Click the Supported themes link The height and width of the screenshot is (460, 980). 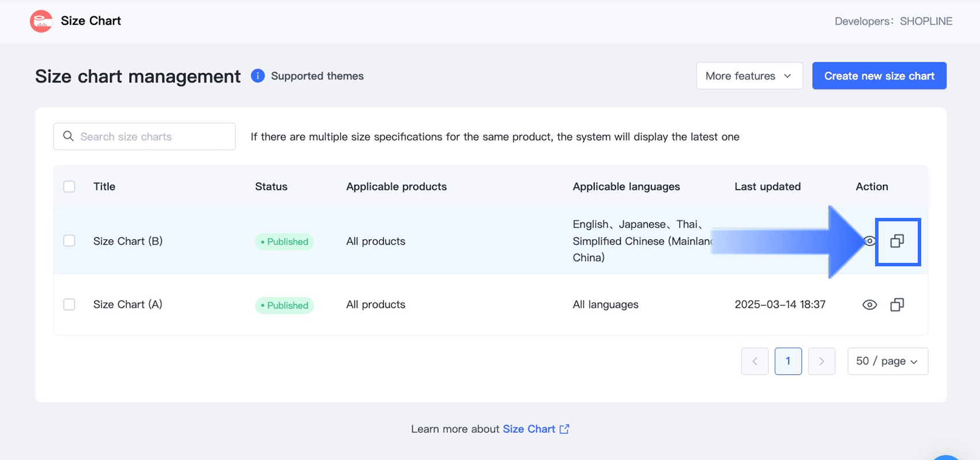pos(317,76)
